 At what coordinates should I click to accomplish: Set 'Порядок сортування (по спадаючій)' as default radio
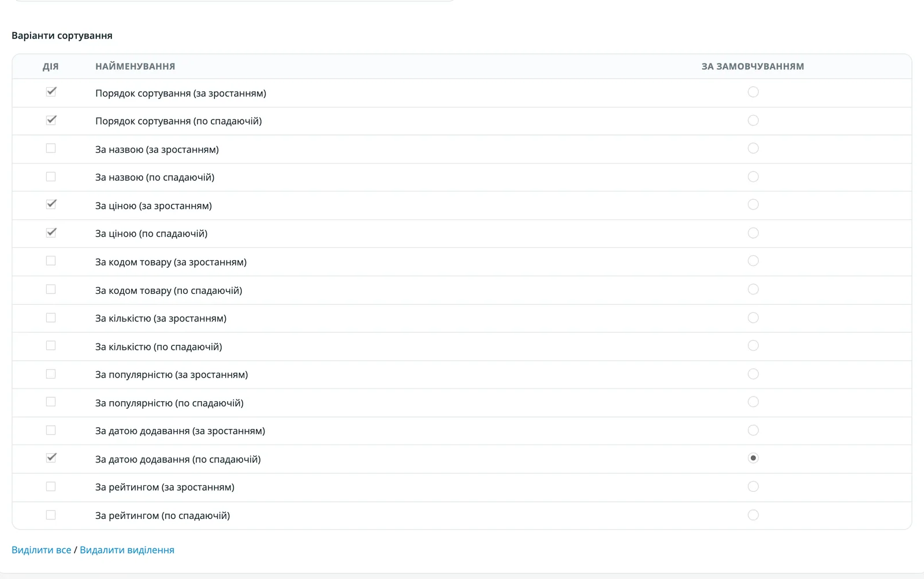click(x=753, y=121)
